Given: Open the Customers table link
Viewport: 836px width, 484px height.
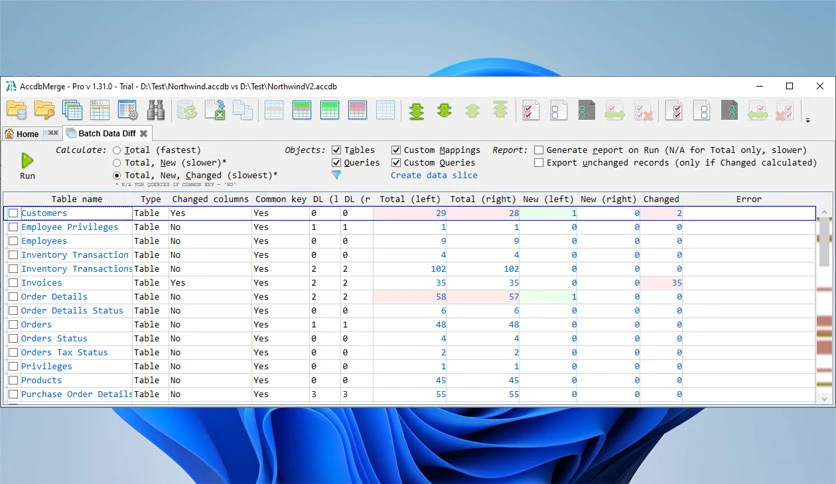Looking at the screenshot, I should (44, 213).
